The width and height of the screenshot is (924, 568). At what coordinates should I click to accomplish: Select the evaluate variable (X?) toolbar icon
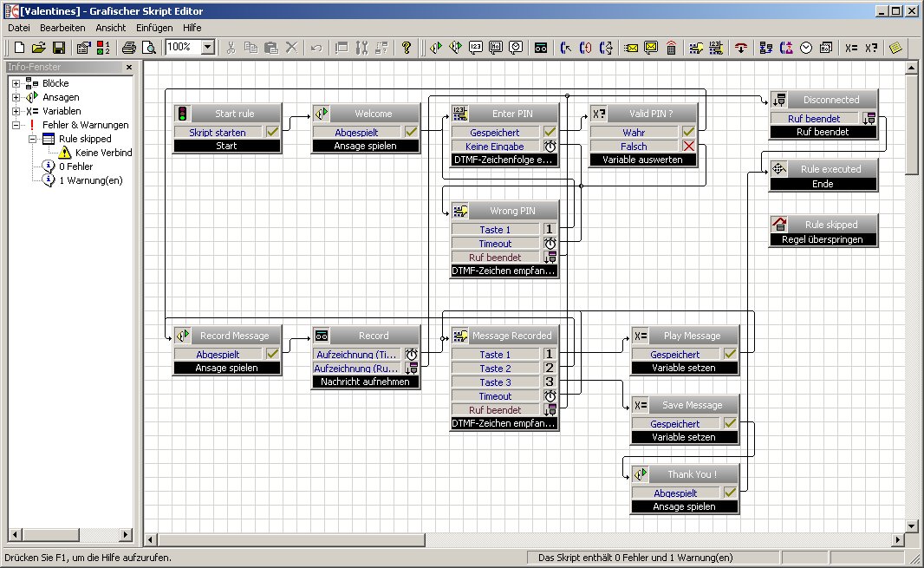(871, 48)
